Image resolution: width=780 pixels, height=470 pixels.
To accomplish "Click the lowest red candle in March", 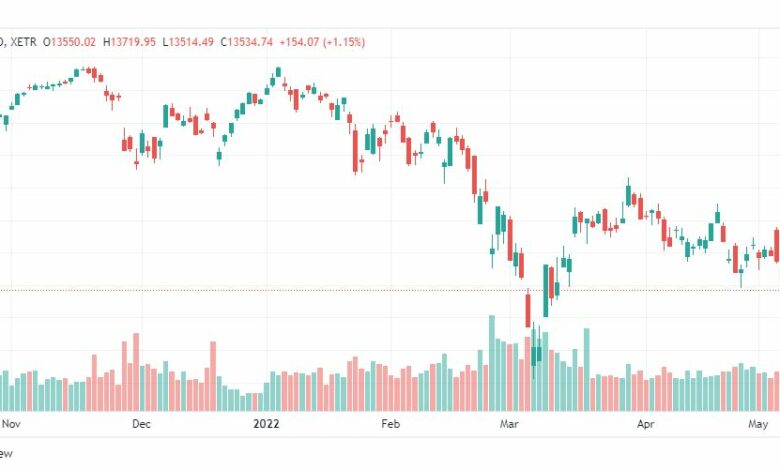I will coord(528,309).
